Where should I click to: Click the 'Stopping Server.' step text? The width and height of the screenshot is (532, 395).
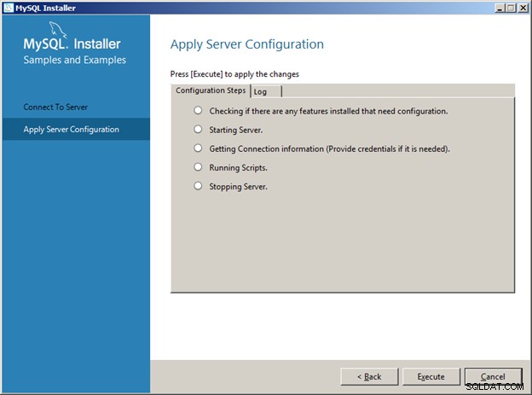(238, 187)
